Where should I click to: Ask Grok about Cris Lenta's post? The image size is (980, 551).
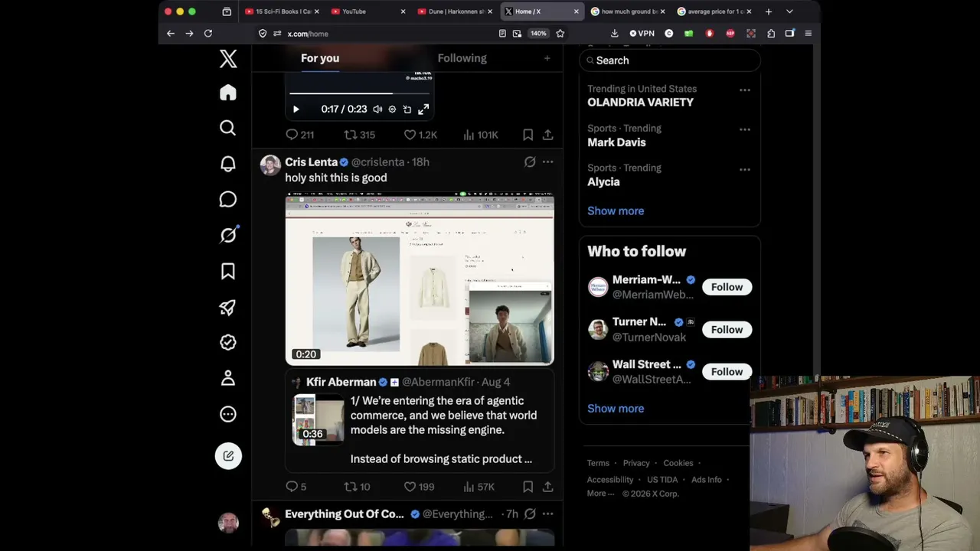pos(530,162)
